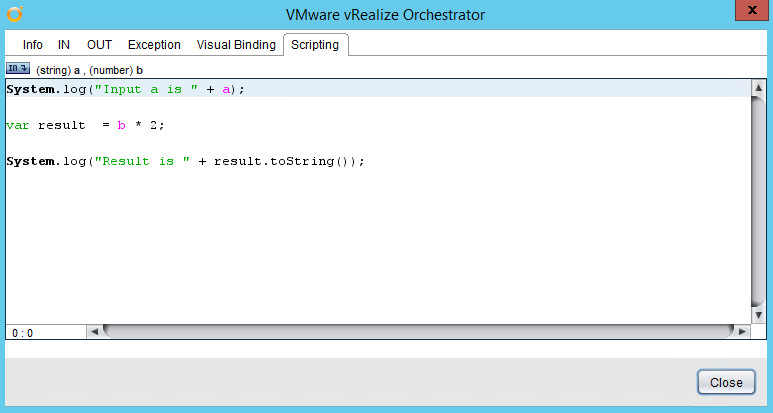The height and width of the screenshot is (413, 773).
Task: Select the Scripting tab
Action: click(x=316, y=45)
